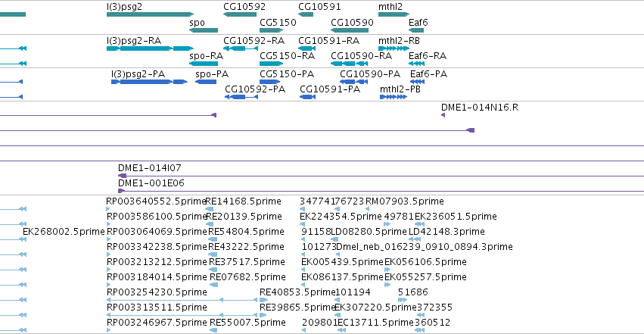Select the EK307220.5prime EST label
Image resolution: width=644 pixels, height=334 pixels.
pyautogui.click(x=376, y=307)
